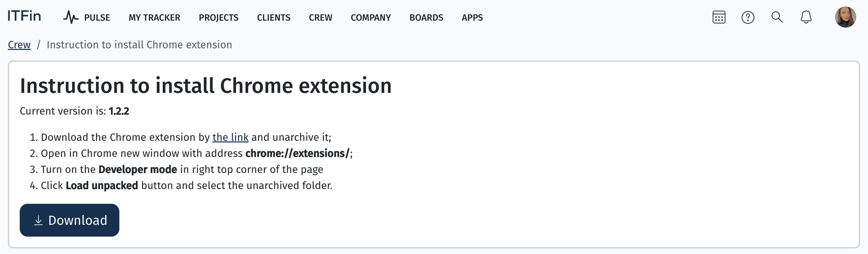Open the Apps menu
Image resolution: width=868 pixels, height=254 pixels.
pos(472,17)
